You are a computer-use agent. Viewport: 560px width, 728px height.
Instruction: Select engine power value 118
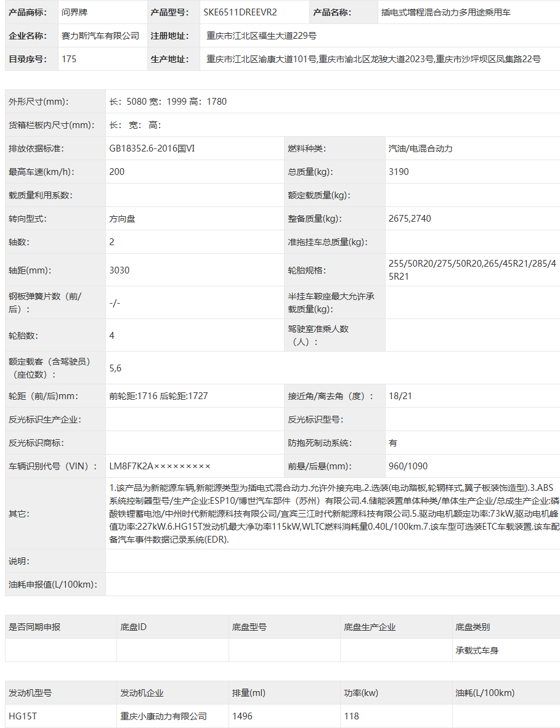351,716
